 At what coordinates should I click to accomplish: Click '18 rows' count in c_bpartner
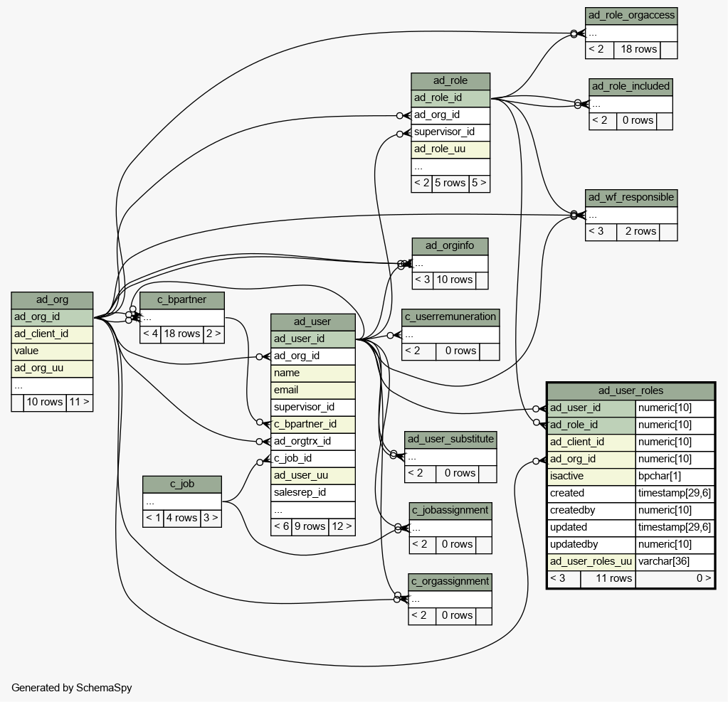pyautogui.click(x=182, y=334)
